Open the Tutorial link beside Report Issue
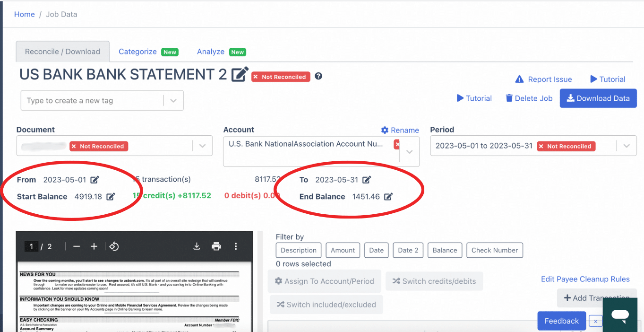 pos(608,79)
